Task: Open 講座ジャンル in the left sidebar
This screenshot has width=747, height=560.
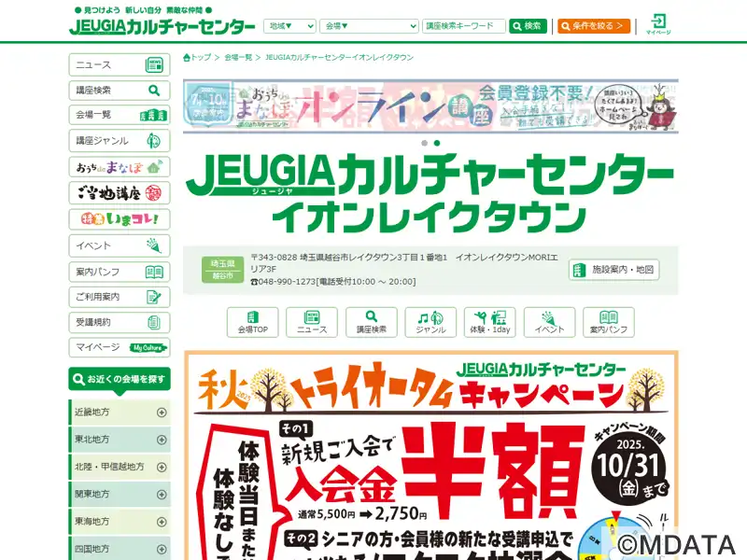Action: [x=120, y=141]
